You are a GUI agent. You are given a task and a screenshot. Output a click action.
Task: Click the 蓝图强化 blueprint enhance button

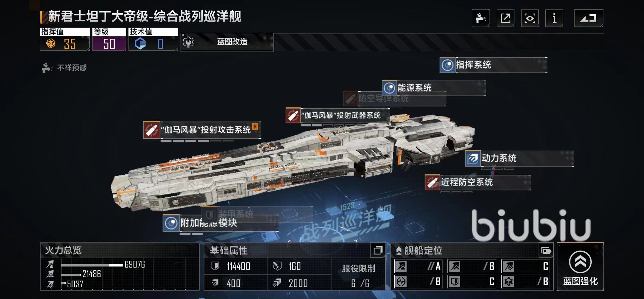click(x=580, y=267)
